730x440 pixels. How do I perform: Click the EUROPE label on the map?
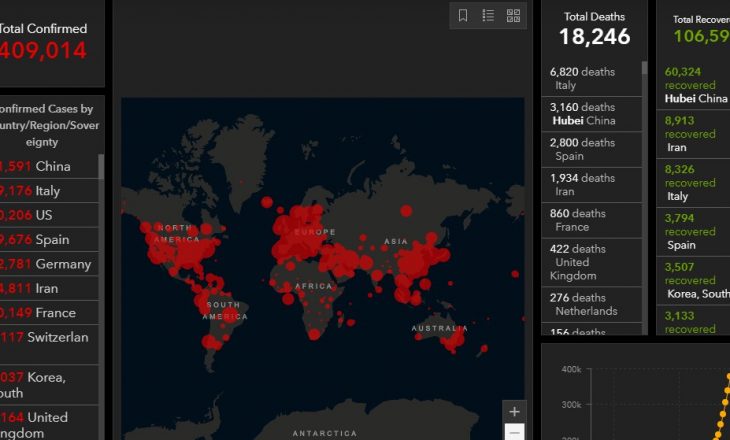click(315, 232)
